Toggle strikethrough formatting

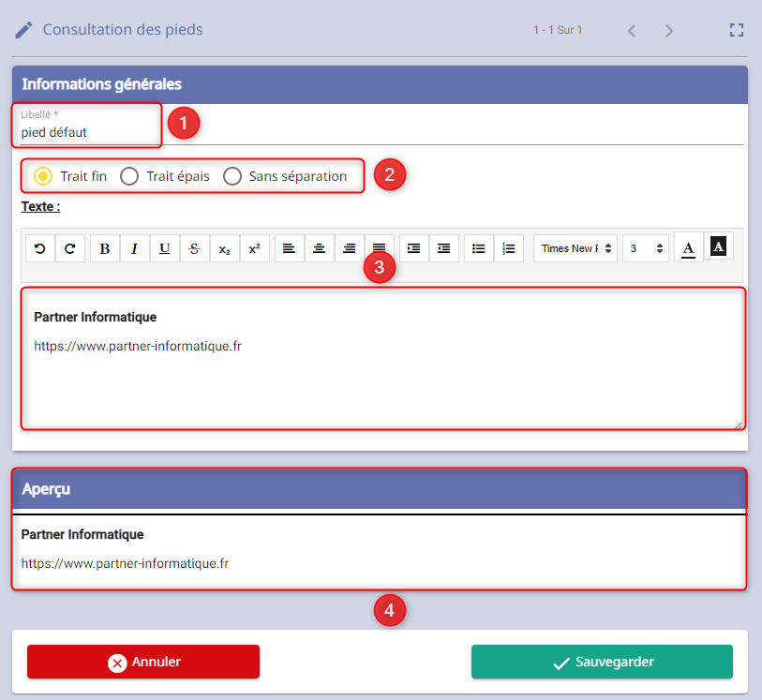[195, 248]
